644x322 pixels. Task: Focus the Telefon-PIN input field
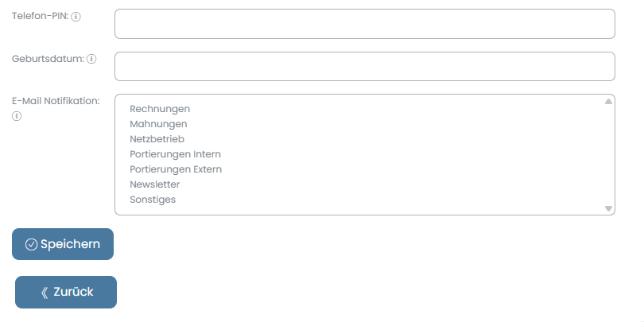click(x=365, y=24)
